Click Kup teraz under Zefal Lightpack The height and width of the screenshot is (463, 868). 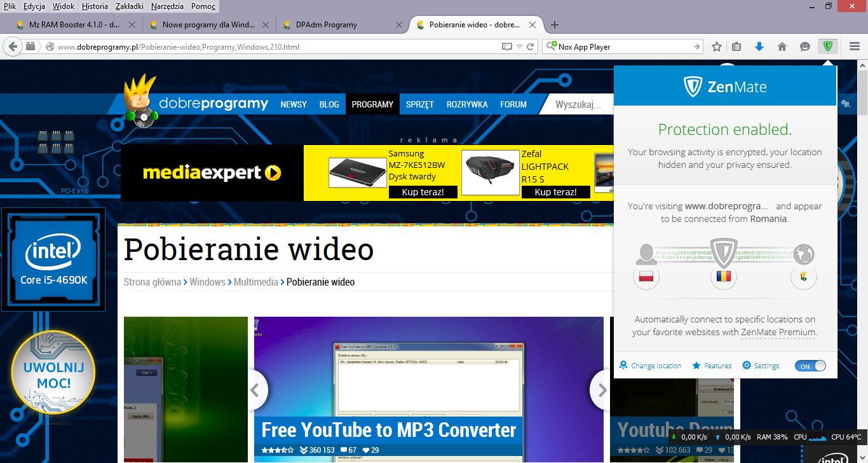coord(556,192)
